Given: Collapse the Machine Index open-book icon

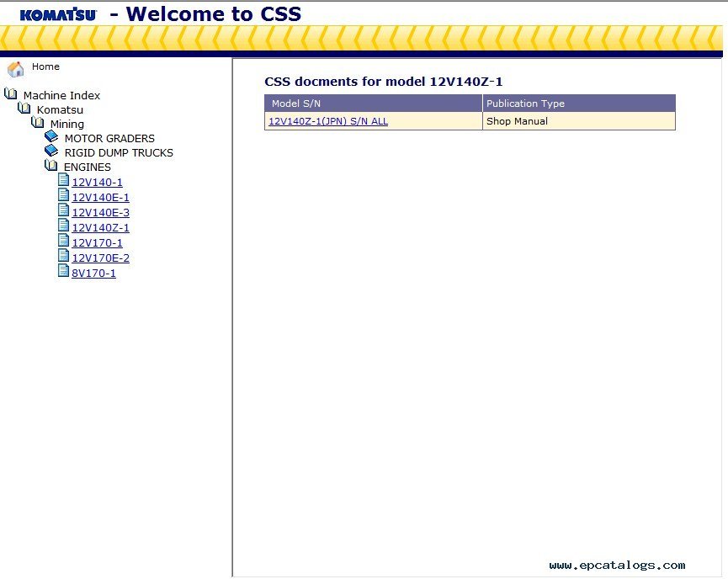Looking at the screenshot, I should click(11, 94).
